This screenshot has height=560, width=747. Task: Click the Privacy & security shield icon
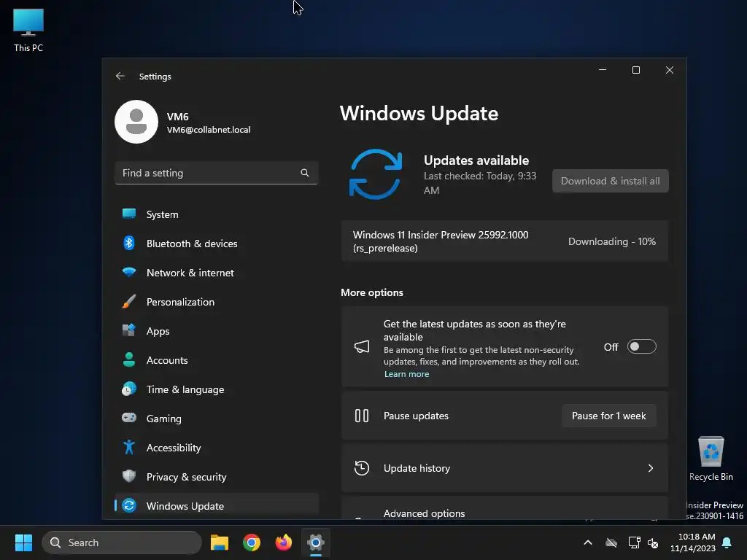(128, 476)
